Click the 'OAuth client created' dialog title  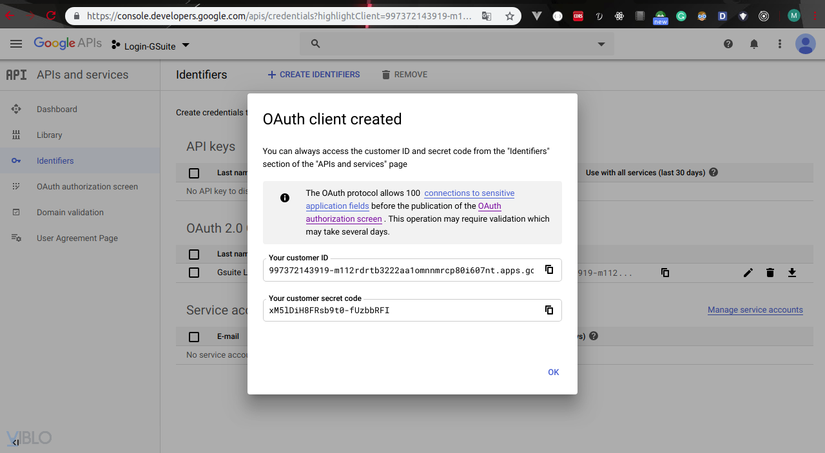[332, 119]
